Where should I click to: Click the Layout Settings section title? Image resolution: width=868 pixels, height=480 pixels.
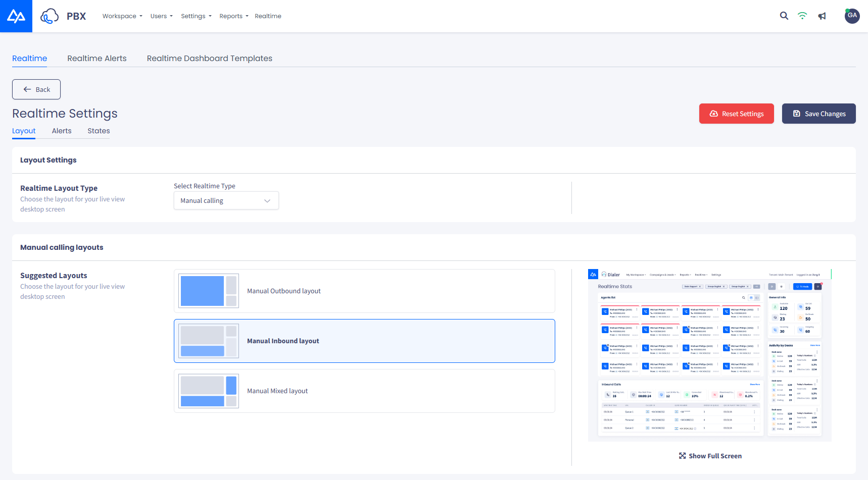coord(49,160)
